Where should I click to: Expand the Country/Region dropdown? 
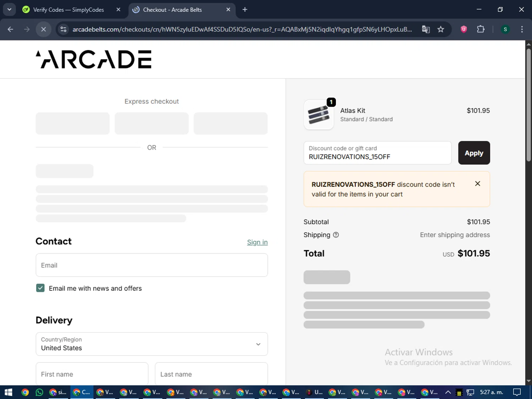coord(152,344)
